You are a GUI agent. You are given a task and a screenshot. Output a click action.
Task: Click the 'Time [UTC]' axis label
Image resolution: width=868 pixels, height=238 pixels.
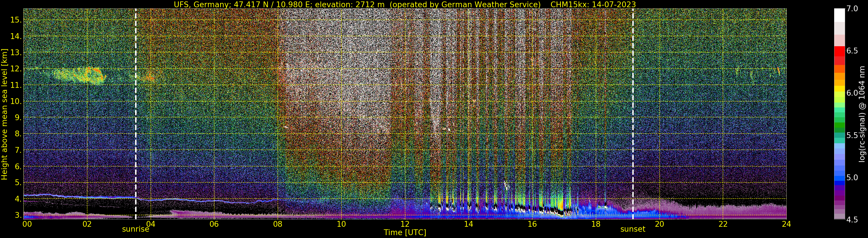pos(405,233)
